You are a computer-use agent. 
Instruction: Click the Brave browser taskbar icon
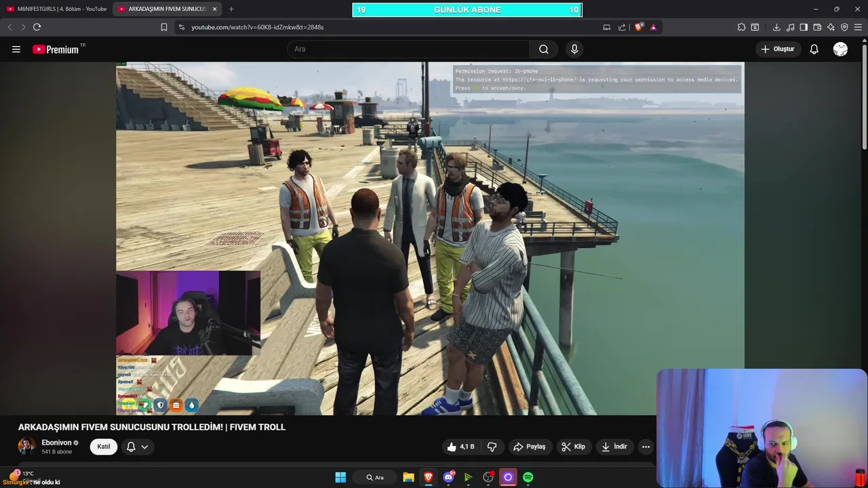(x=428, y=477)
